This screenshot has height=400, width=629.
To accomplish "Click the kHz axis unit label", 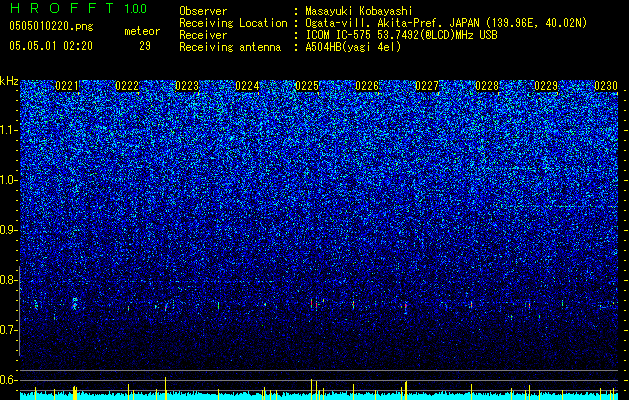I will pyautogui.click(x=9, y=81).
